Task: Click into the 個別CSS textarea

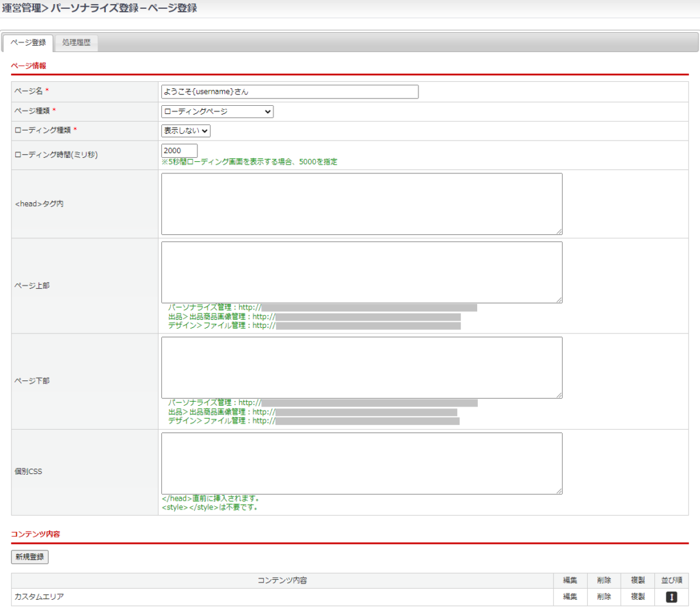Action: click(x=361, y=463)
